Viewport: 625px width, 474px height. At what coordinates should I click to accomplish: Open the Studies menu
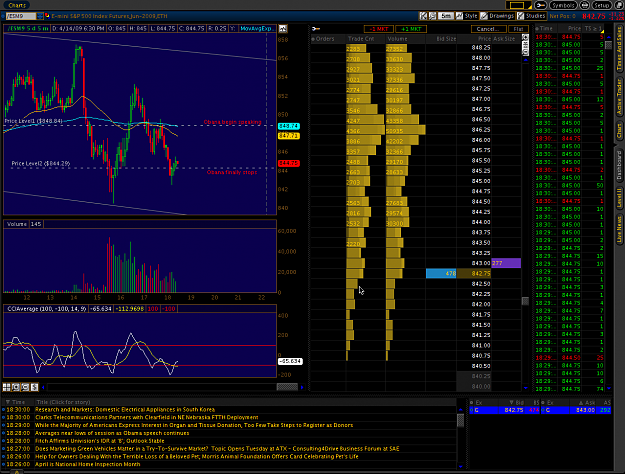click(x=531, y=16)
